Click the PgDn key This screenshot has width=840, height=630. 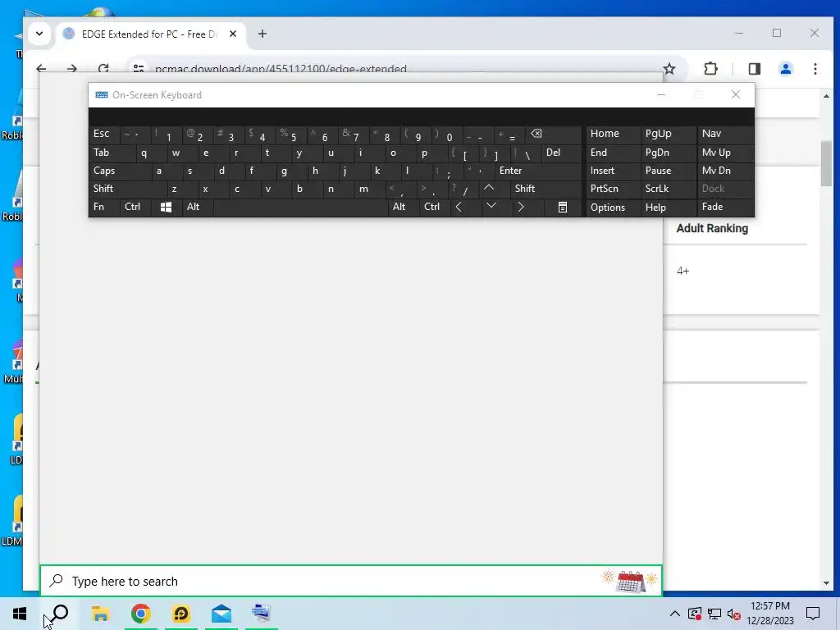668,153
